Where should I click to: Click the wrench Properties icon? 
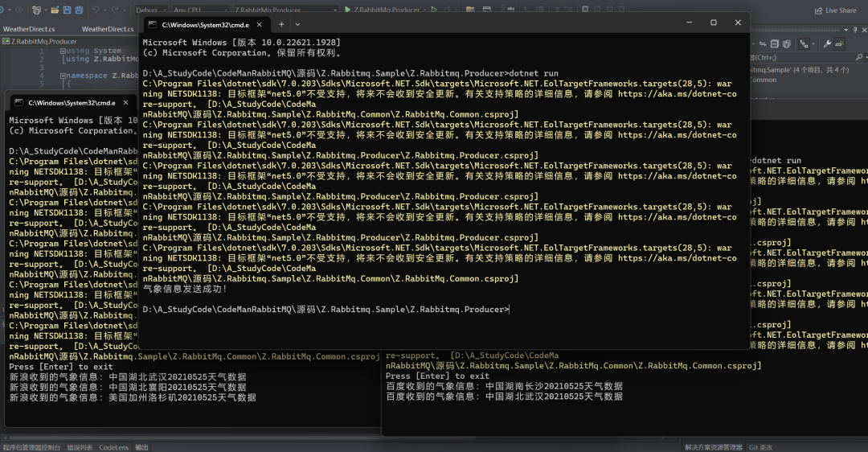coord(827,43)
